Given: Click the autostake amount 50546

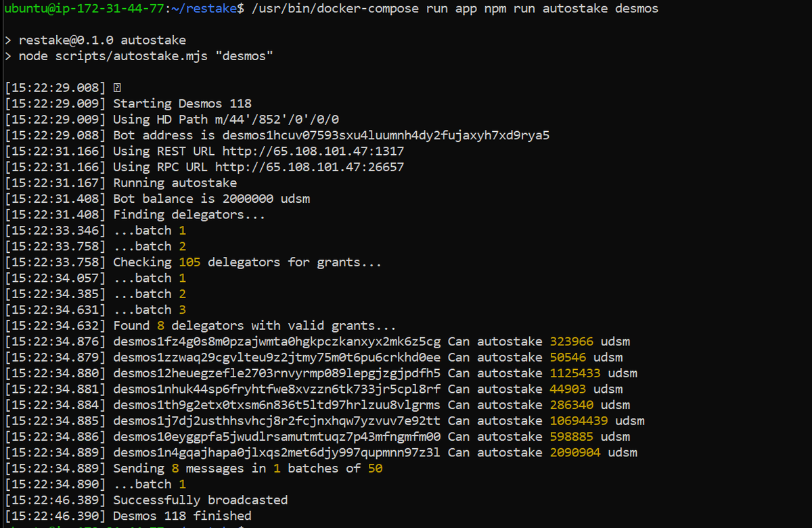Looking at the screenshot, I should [568, 358].
